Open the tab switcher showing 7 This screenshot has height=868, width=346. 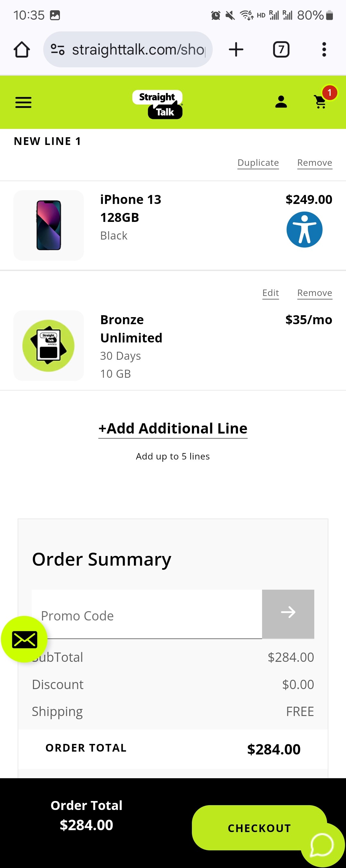tap(281, 49)
